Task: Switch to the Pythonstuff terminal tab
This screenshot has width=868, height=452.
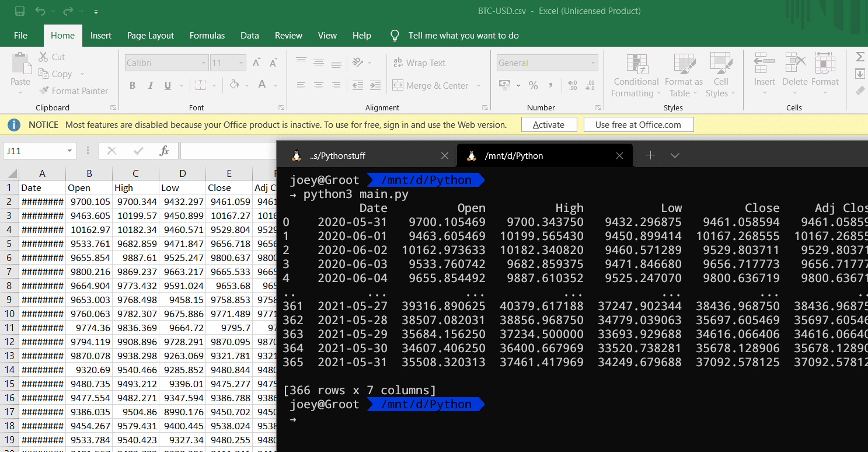Action: 337,156
